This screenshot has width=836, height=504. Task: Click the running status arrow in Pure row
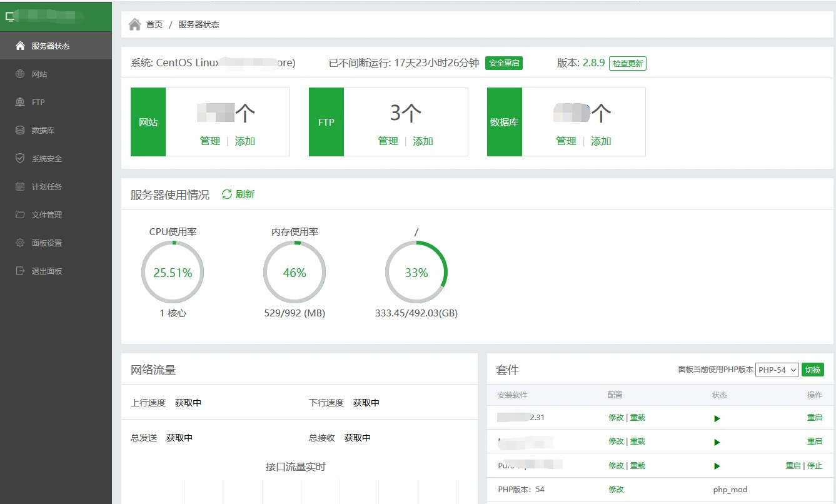[x=717, y=466]
